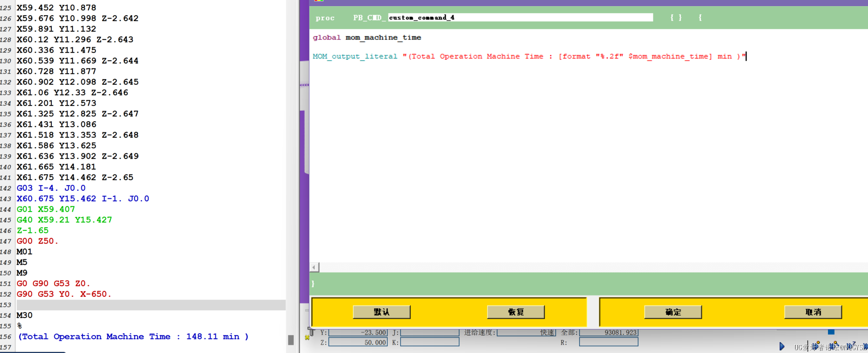Click the 'M9' coolant off line
The image size is (868, 353).
coord(22,273)
